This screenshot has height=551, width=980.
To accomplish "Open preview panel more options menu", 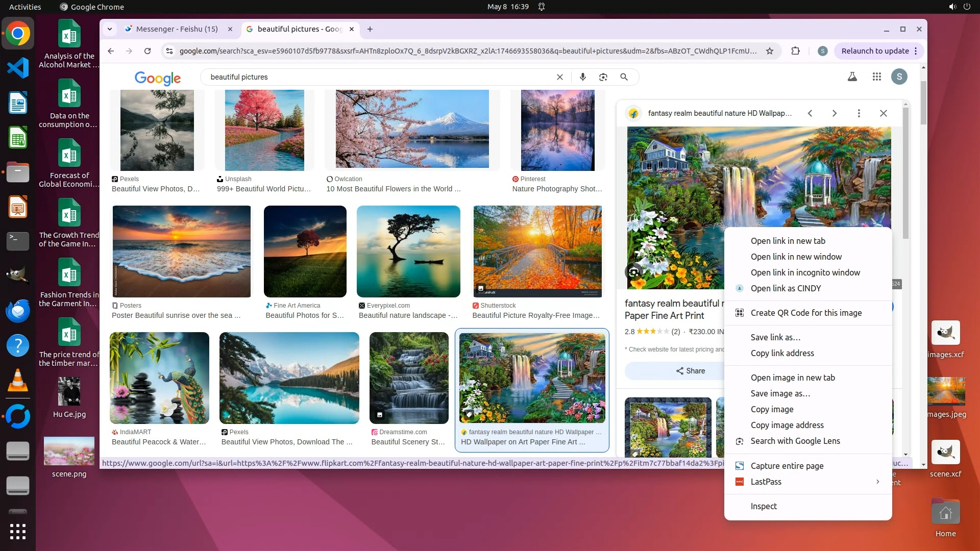I will point(859,113).
